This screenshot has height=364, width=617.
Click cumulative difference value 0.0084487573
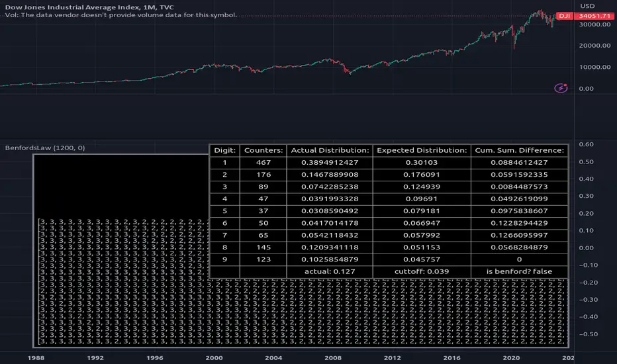(x=520, y=187)
